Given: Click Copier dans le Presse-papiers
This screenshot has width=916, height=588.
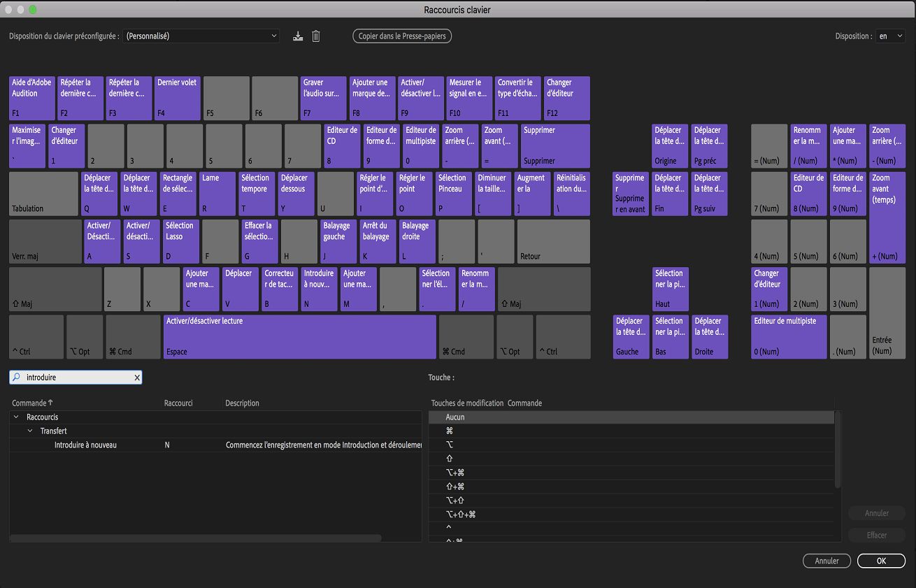Looking at the screenshot, I should click(x=402, y=36).
